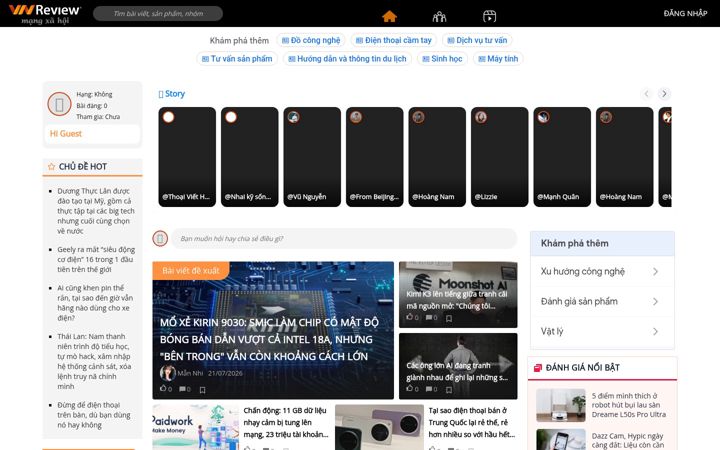Viewport: 720px width, 450px height.
Task: Focus the Bạn muốn hỏi hay chia sẻ input
Action: 344,239
